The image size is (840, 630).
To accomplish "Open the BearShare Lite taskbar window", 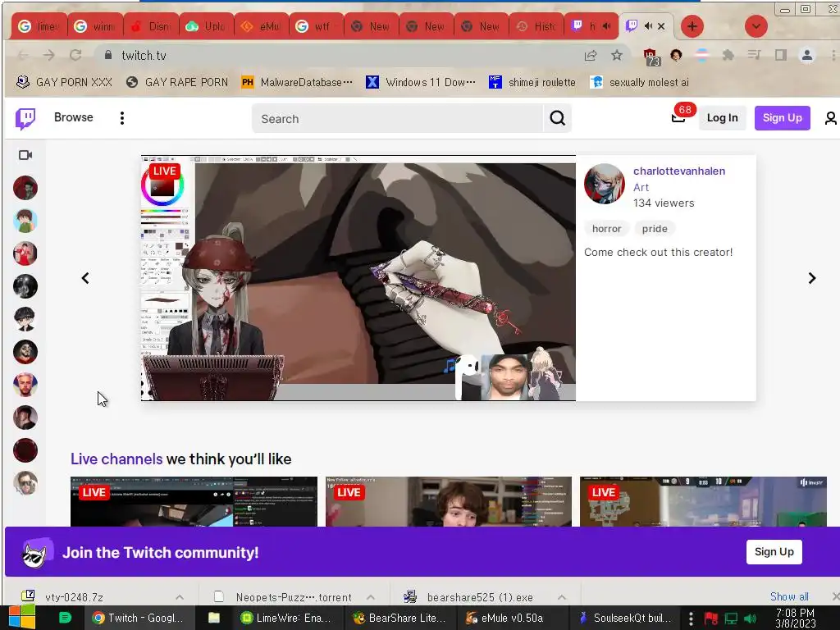I will tap(399, 618).
